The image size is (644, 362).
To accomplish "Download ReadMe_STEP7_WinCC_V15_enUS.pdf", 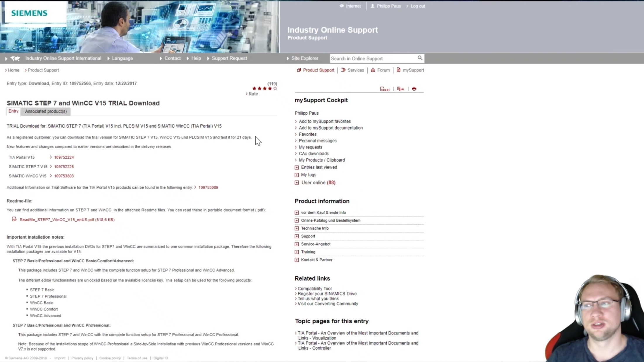I will click(x=67, y=220).
